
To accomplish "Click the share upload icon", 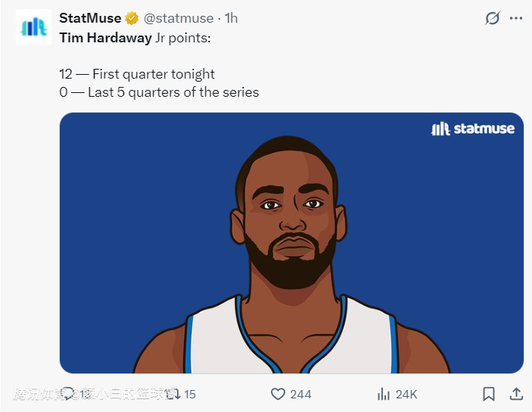I will (516, 394).
